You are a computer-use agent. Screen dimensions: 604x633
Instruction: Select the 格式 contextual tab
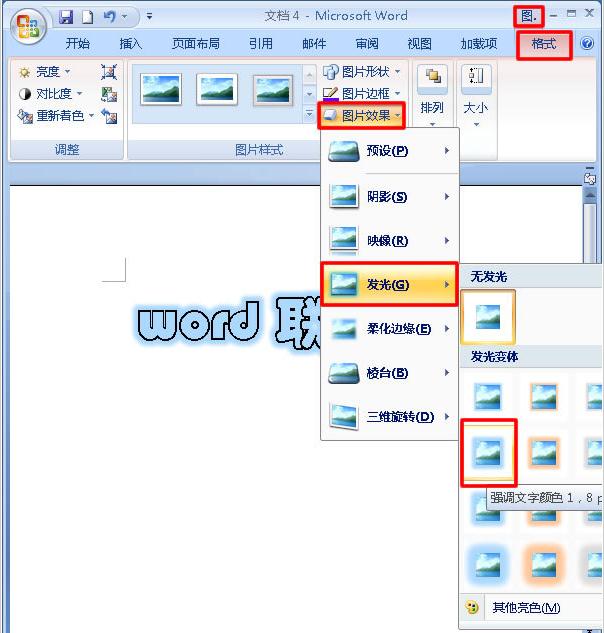[x=544, y=44]
